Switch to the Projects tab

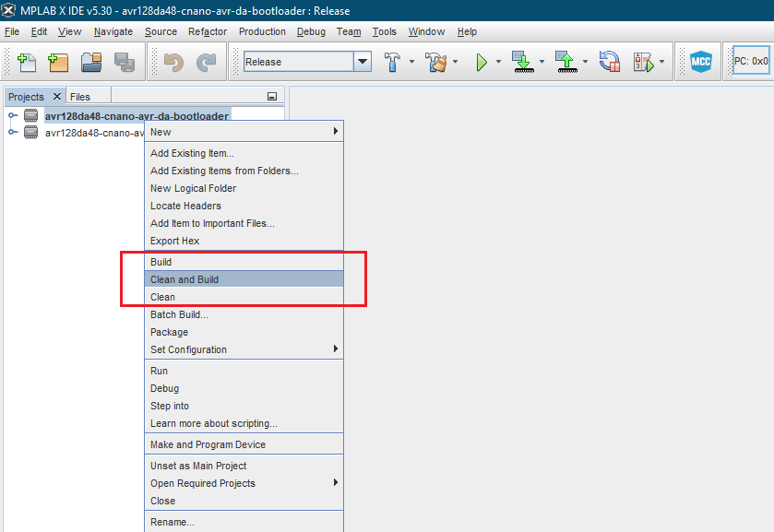(26, 97)
